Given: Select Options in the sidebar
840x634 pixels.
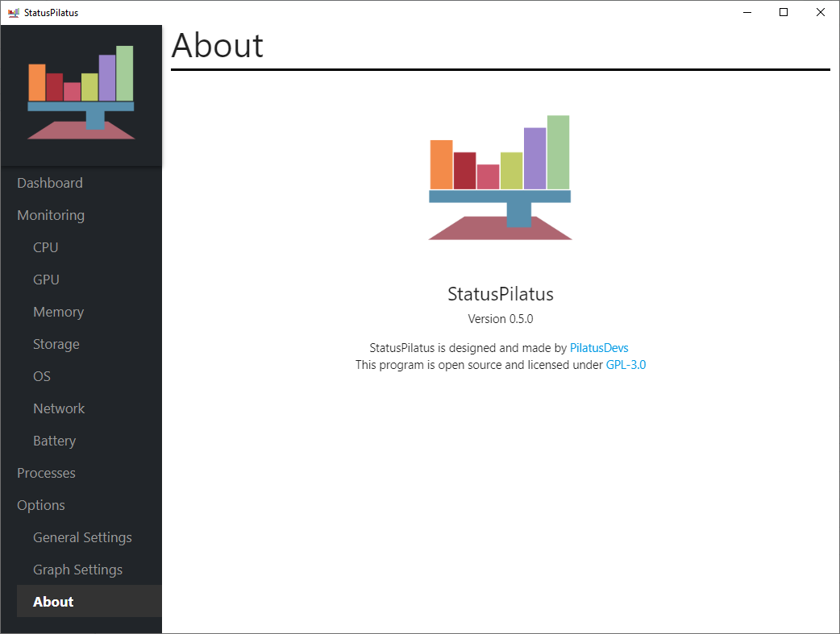Looking at the screenshot, I should (x=89, y=505).
